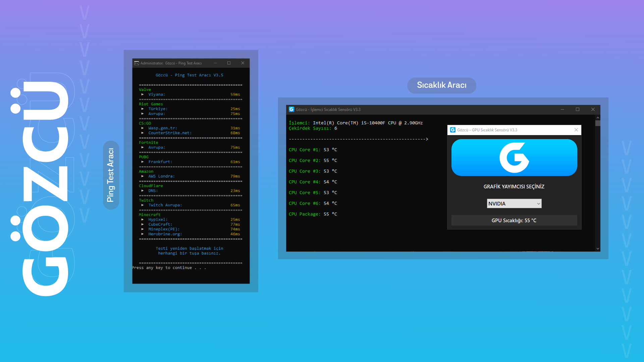Maximize the İşlemci Sıcaklık Sensörü window
This screenshot has height=362, width=644.
click(x=578, y=109)
